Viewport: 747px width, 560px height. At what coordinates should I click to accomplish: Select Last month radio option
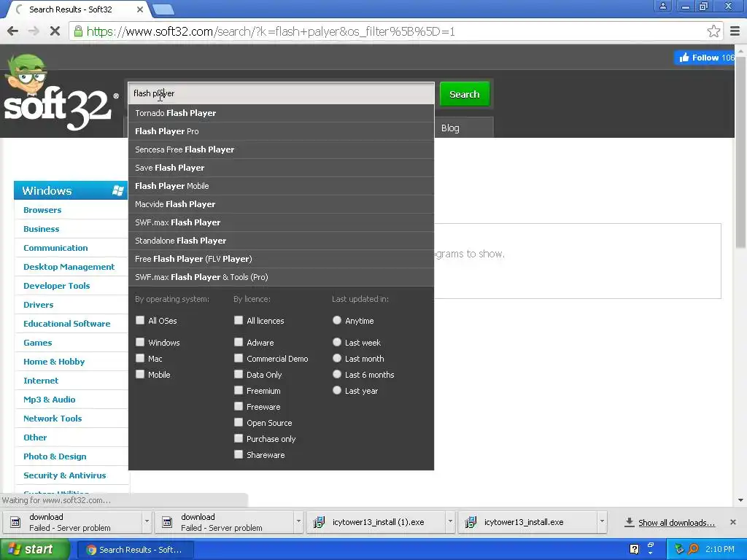click(337, 358)
